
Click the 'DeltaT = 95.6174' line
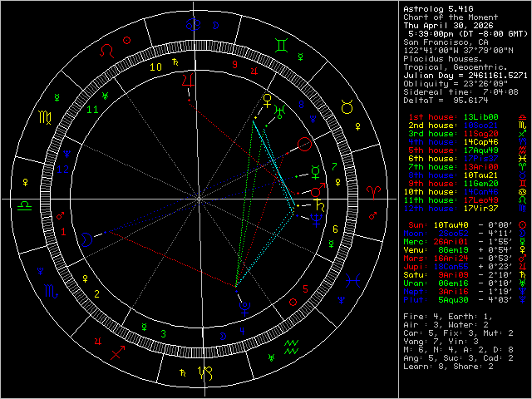[446, 101]
